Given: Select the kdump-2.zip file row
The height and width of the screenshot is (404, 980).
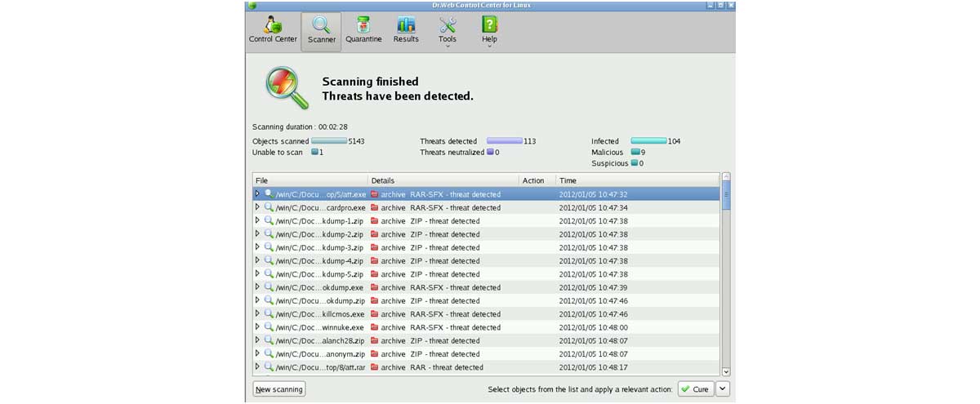Looking at the screenshot, I should [487, 234].
